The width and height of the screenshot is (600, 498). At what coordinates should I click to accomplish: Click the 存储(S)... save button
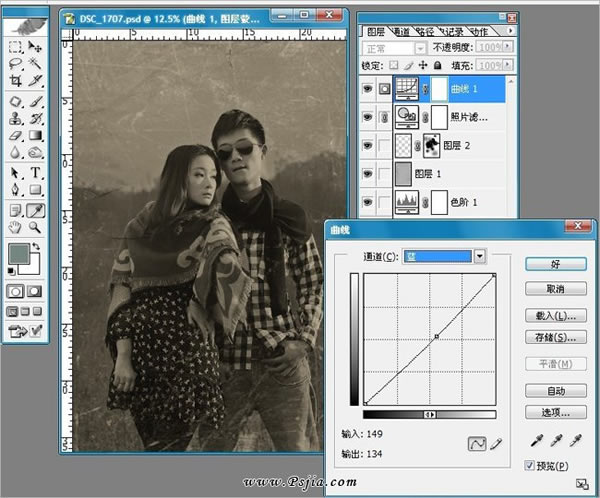tap(556, 337)
